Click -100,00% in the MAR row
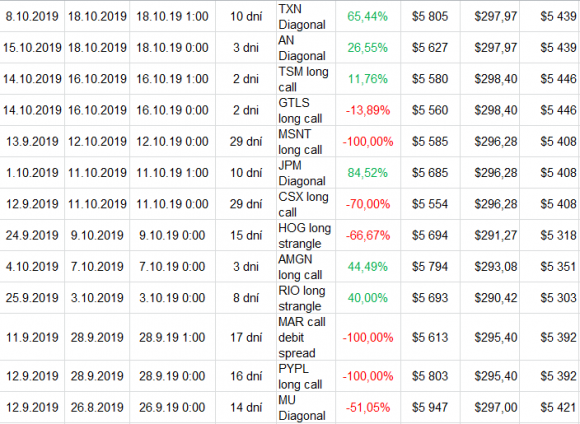This screenshot has width=580, height=424. pyautogui.click(x=368, y=337)
